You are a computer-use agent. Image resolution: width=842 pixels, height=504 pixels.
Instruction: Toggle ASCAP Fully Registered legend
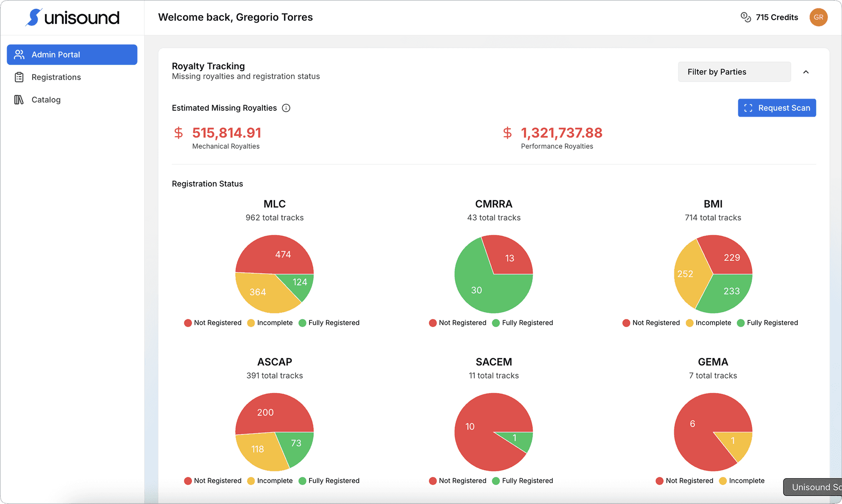[329, 481]
